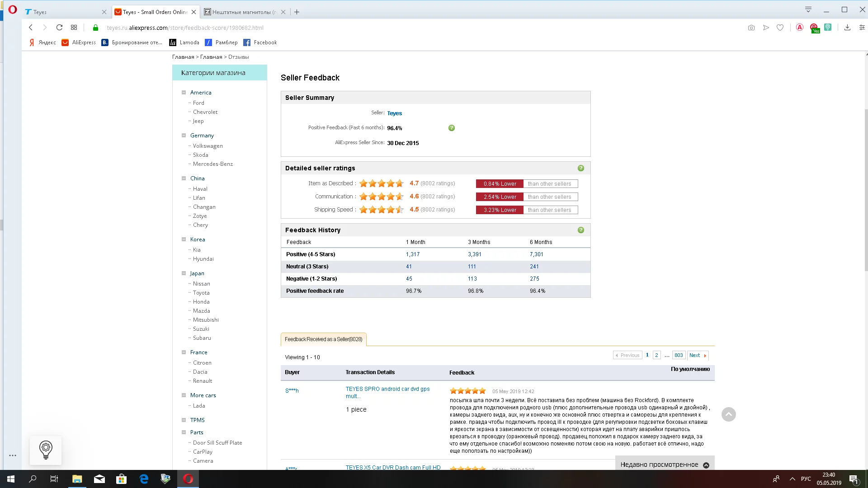Click help icon for Detailed seller ratings
The width and height of the screenshot is (868, 488).
tap(581, 168)
